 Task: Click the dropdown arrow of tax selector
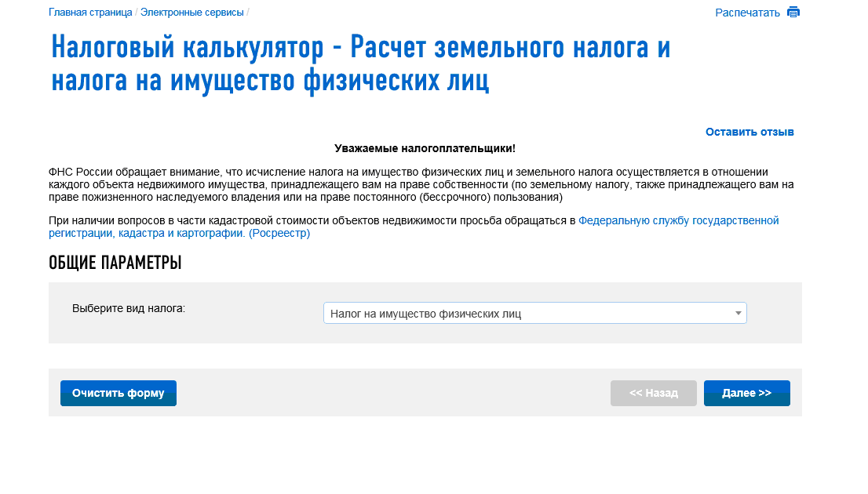tap(738, 314)
